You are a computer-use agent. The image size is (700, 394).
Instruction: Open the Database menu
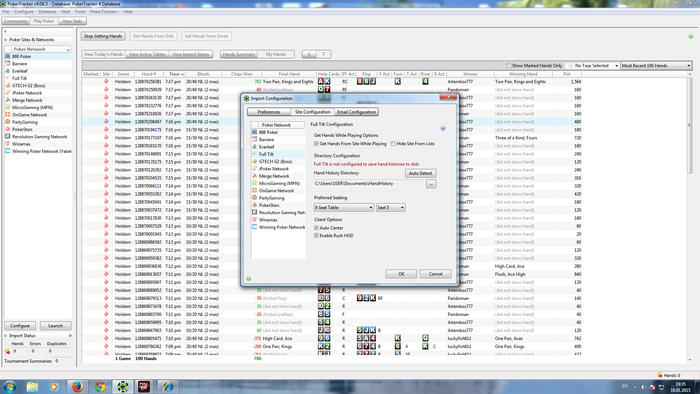pos(47,12)
